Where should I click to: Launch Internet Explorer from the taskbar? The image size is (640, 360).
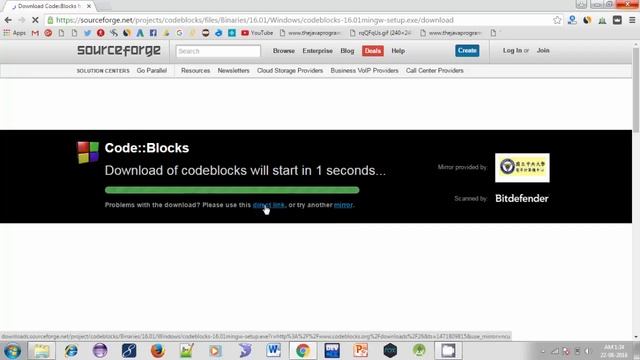coord(71,351)
